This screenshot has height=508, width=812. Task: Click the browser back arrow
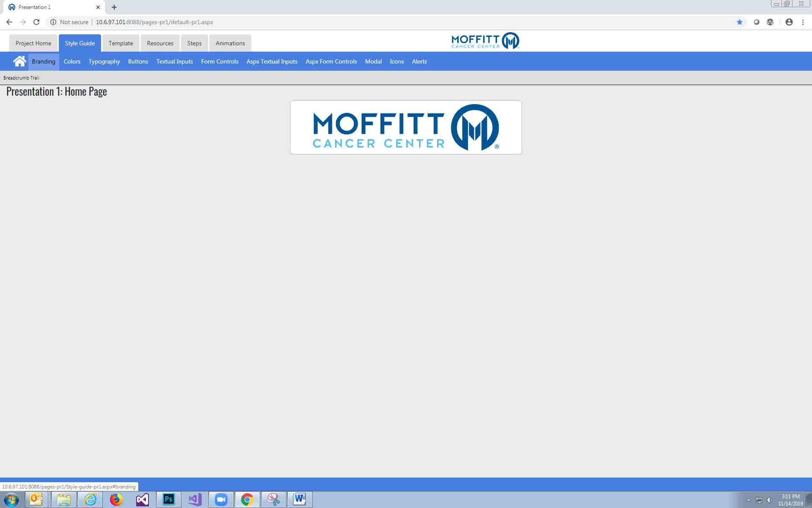(9, 22)
